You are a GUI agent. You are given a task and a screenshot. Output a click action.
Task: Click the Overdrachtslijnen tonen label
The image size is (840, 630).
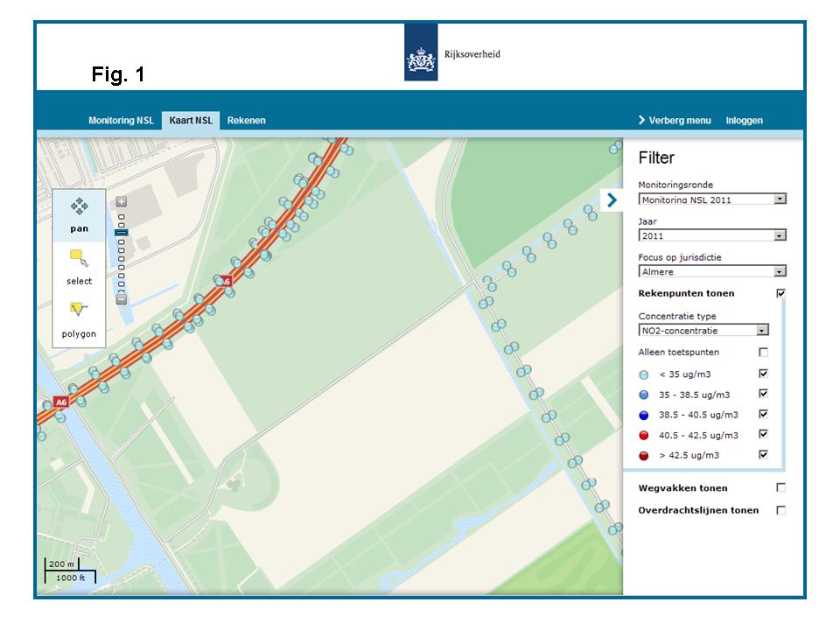698,510
